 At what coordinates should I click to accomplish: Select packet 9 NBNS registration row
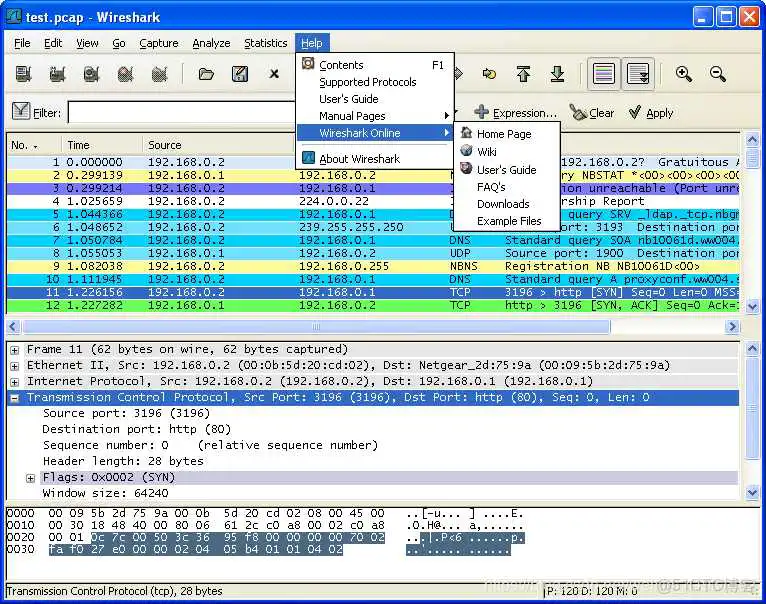point(373,266)
